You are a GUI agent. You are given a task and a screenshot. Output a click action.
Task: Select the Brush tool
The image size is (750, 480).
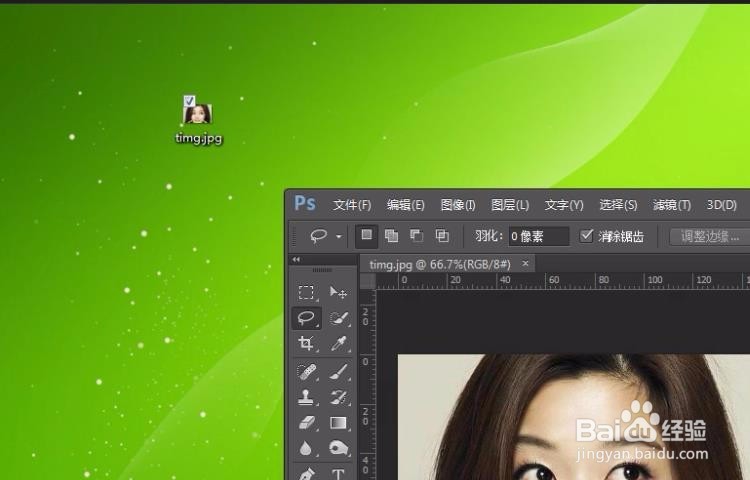338,372
